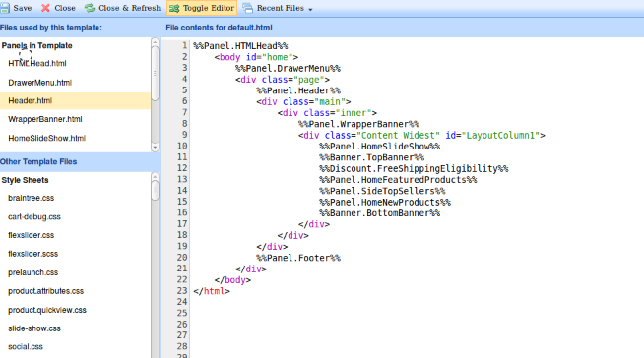Click panels list scrollbar thumb
Viewport: 644px width, 358px height.
point(155,74)
